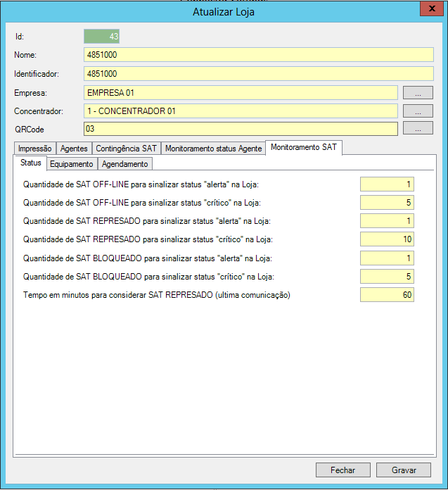448x490 pixels.
Task: Select the Monitoramento SAT tab
Action: [x=304, y=148]
